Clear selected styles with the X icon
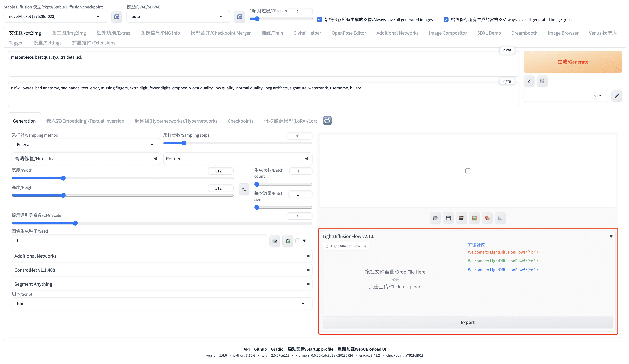Screen dimensions: 629x364 (x=595, y=96)
